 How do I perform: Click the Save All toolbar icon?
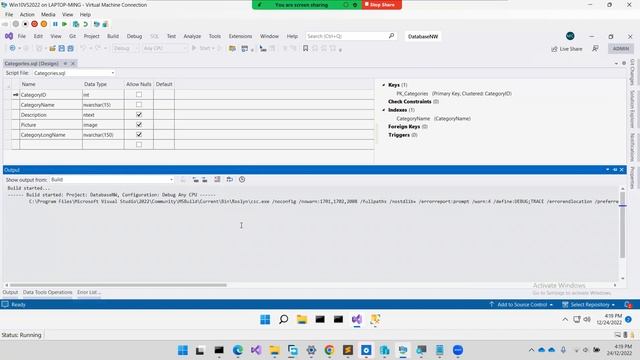point(70,49)
